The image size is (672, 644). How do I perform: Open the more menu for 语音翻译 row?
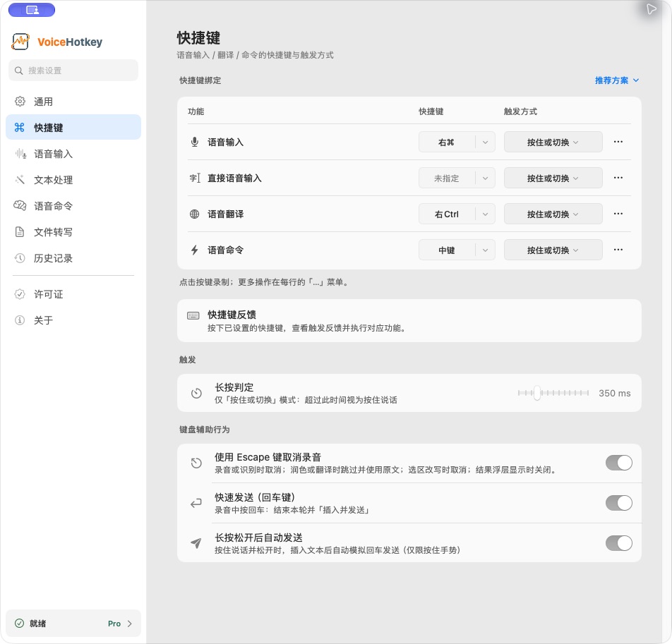coord(618,214)
